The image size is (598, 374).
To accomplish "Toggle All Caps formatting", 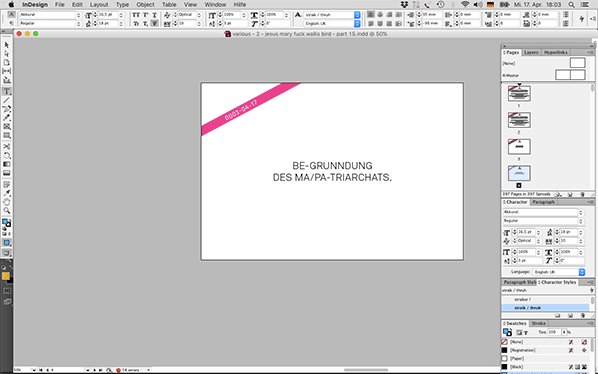I will (136, 15).
